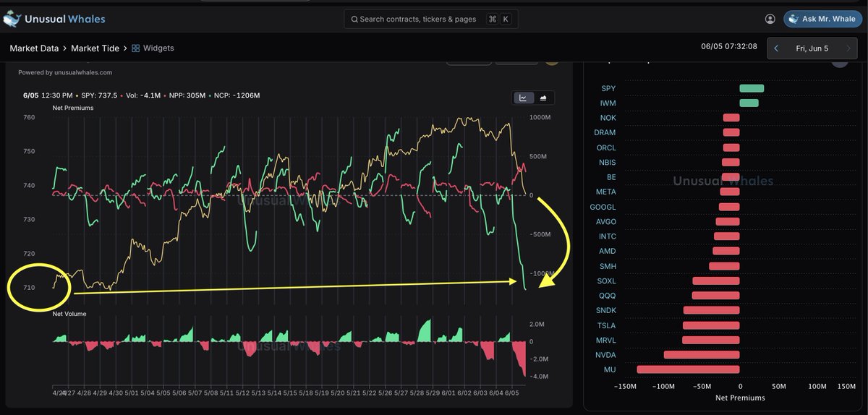Click the Ask Mr. Whale button
This screenshot has height=415, width=868.
tap(823, 19)
